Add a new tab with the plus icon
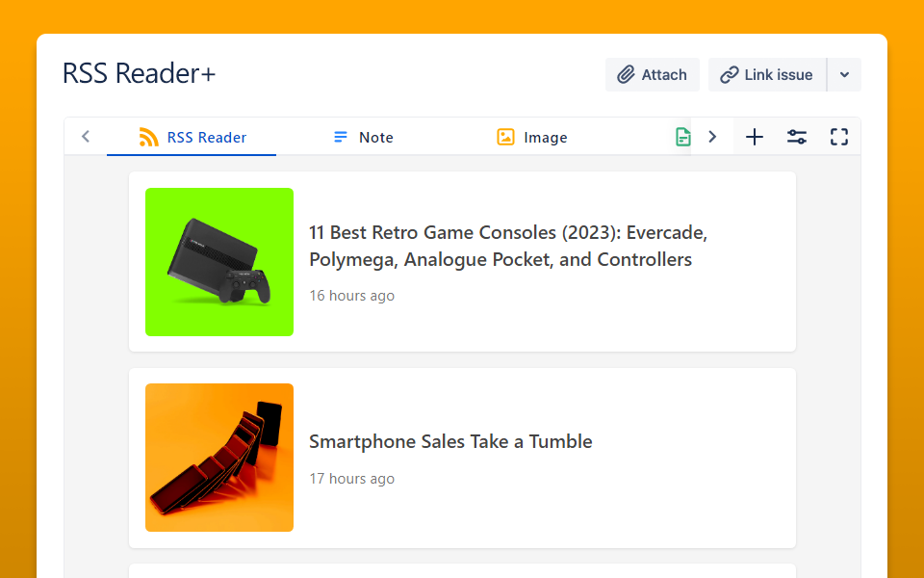 (755, 138)
